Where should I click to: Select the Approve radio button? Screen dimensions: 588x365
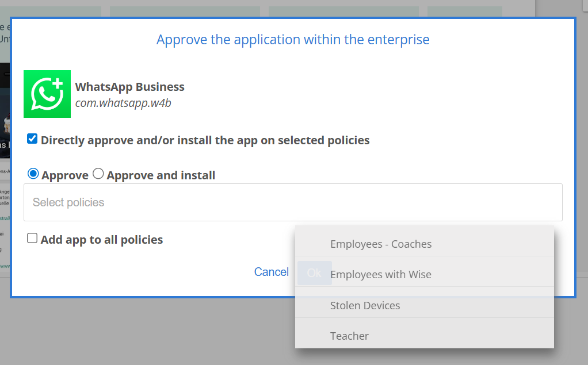(x=33, y=174)
